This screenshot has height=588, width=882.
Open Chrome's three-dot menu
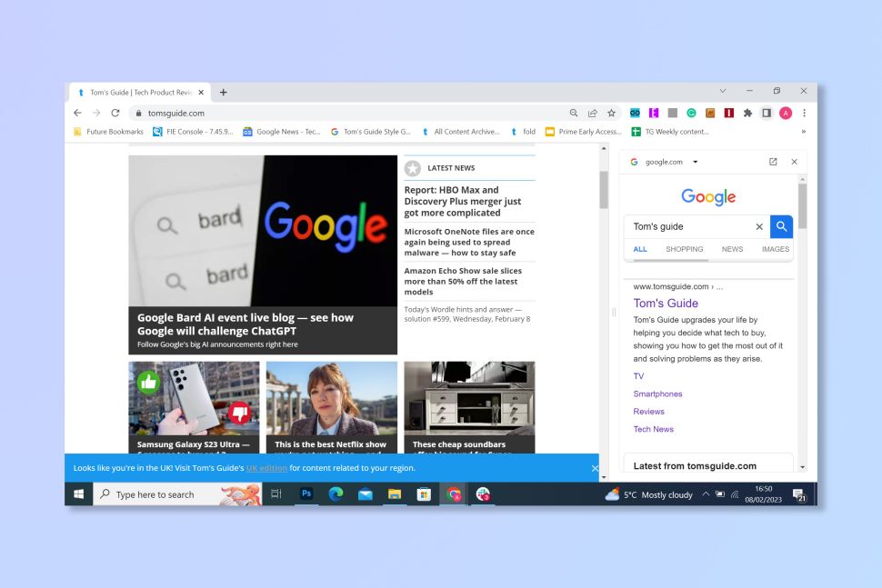(x=805, y=113)
